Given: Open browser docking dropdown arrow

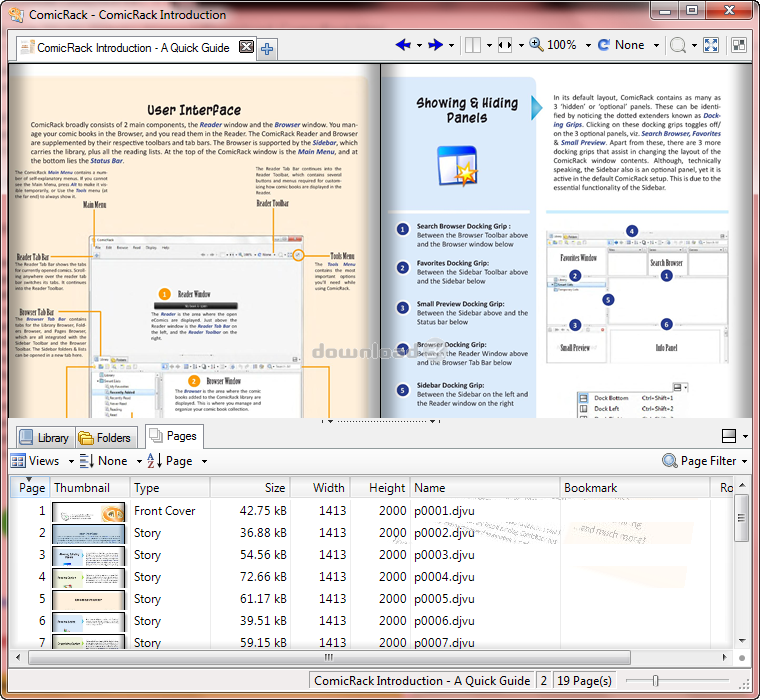Looking at the screenshot, I should (745, 436).
